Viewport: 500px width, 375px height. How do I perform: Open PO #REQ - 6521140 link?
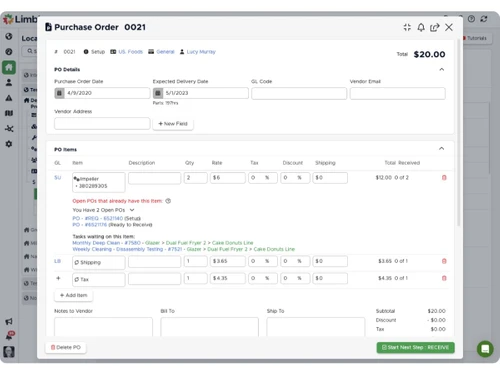click(x=98, y=218)
